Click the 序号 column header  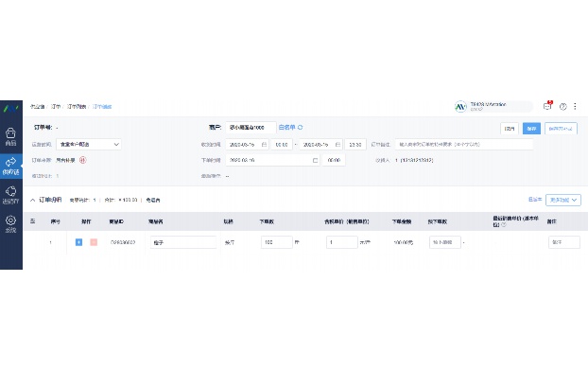pos(55,221)
